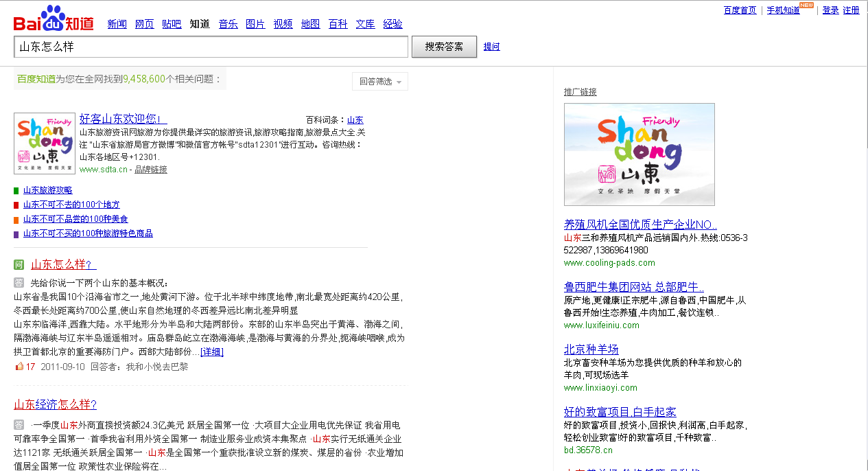The height and width of the screenshot is (471, 868).
Task: Open the 山东旅游攻略 link
Action: click(47, 190)
